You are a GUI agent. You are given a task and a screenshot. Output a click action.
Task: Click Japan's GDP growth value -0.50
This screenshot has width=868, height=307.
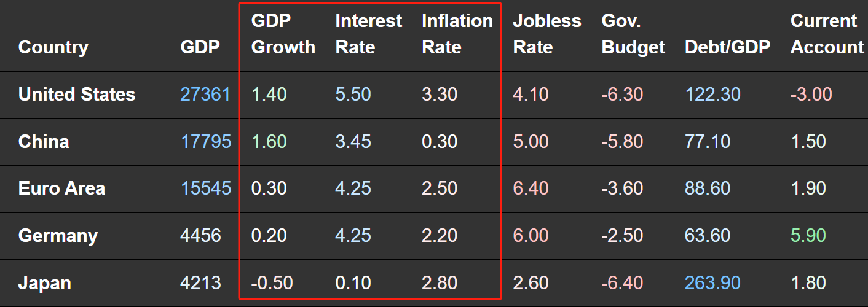point(272,283)
